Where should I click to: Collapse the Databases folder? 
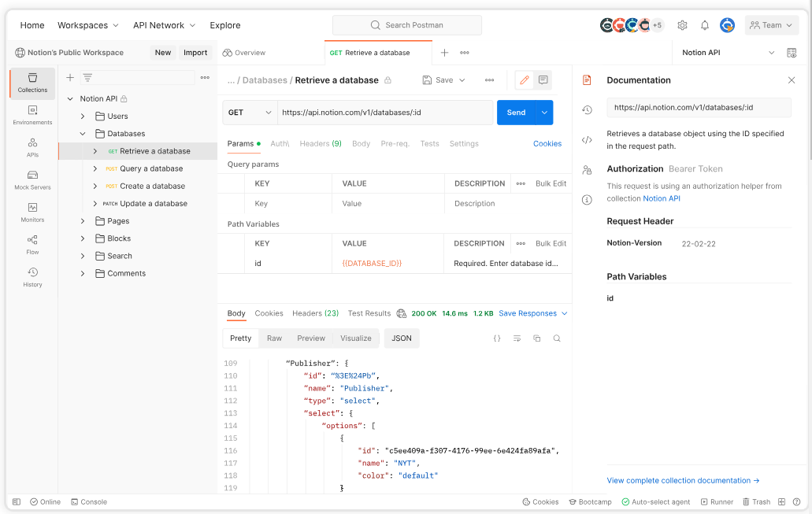point(83,134)
